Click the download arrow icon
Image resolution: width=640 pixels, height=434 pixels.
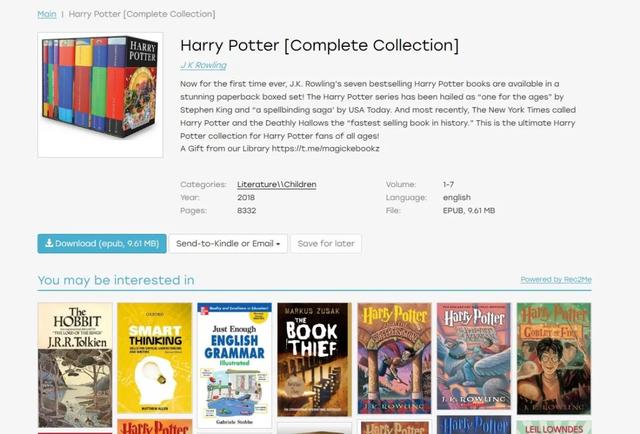point(49,243)
